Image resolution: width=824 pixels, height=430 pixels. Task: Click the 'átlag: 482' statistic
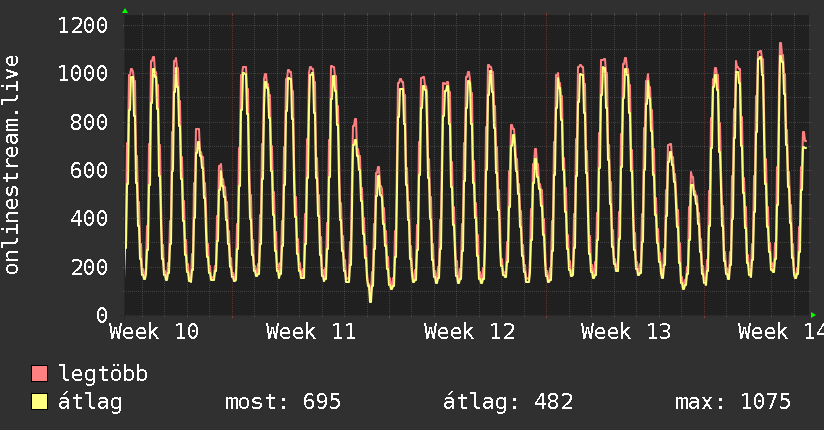tap(508, 402)
